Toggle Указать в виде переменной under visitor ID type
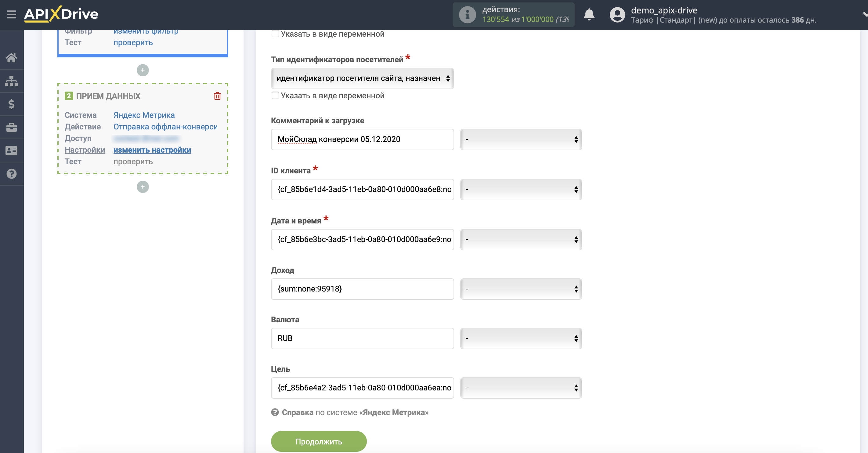Image resolution: width=868 pixels, height=453 pixels. click(275, 96)
